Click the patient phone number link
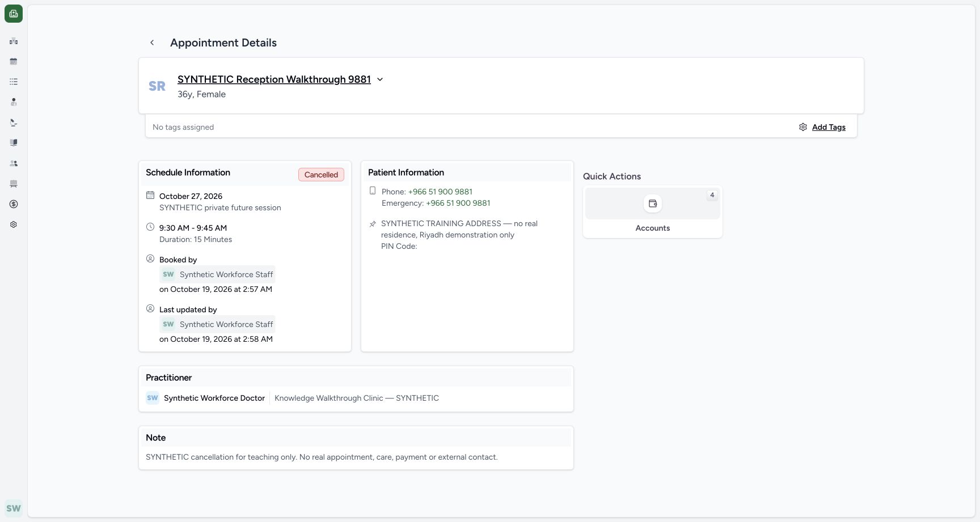Image resolution: width=980 pixels, height=522 pixels. (x=440, y=192)
